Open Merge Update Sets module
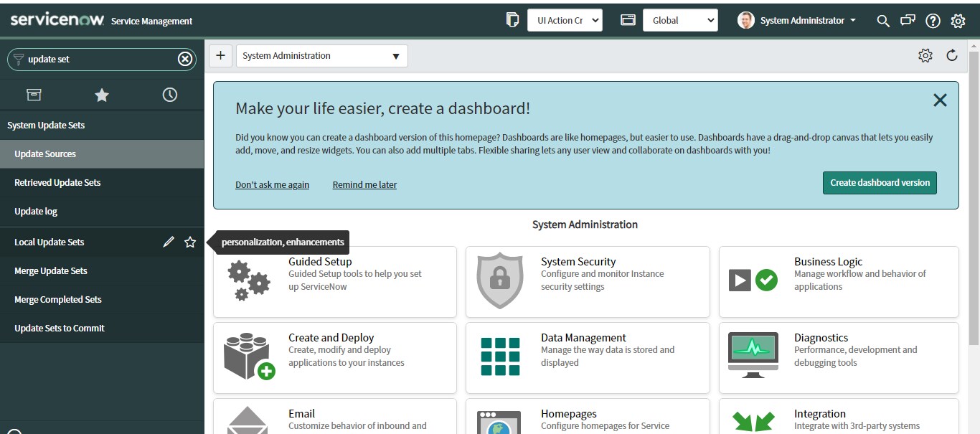The width and height of the screenshot is (980, 434). 102,271
